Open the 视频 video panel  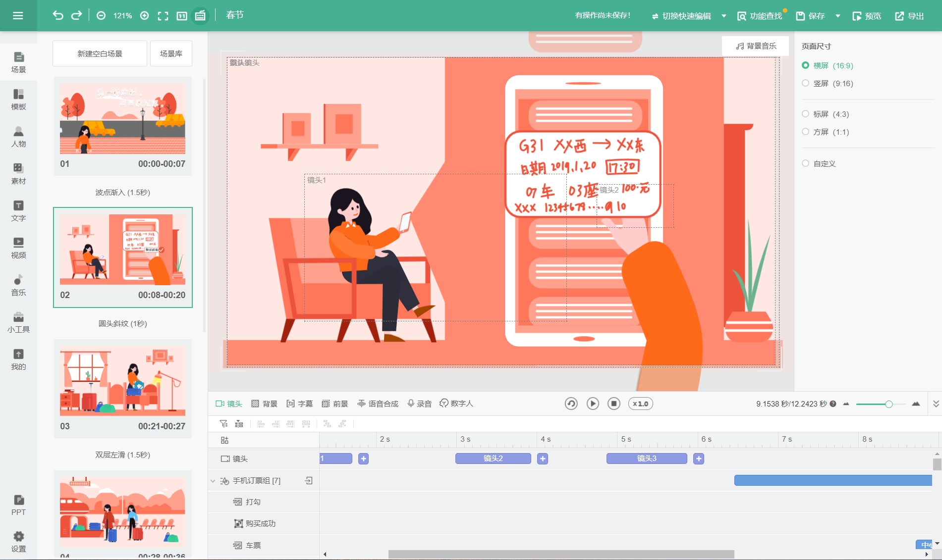tap(18, 248)
